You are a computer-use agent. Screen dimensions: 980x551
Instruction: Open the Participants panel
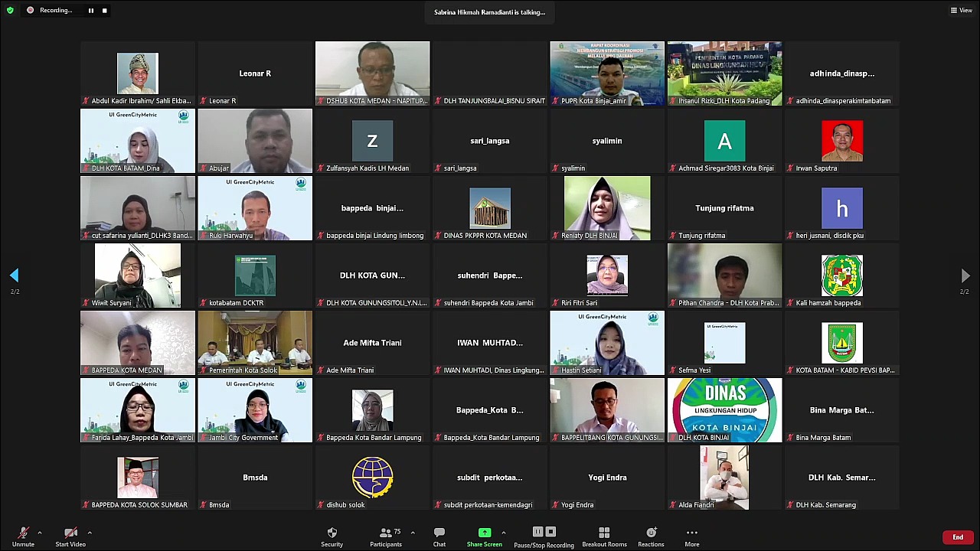coord(386,536)
